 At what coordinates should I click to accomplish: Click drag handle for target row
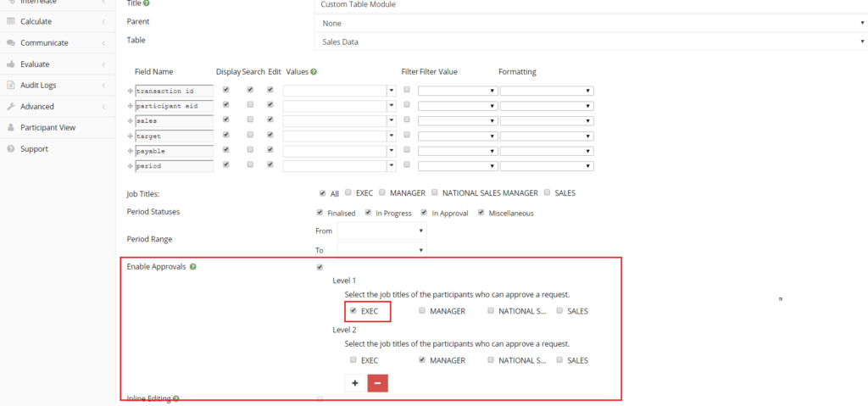(131, 136)
